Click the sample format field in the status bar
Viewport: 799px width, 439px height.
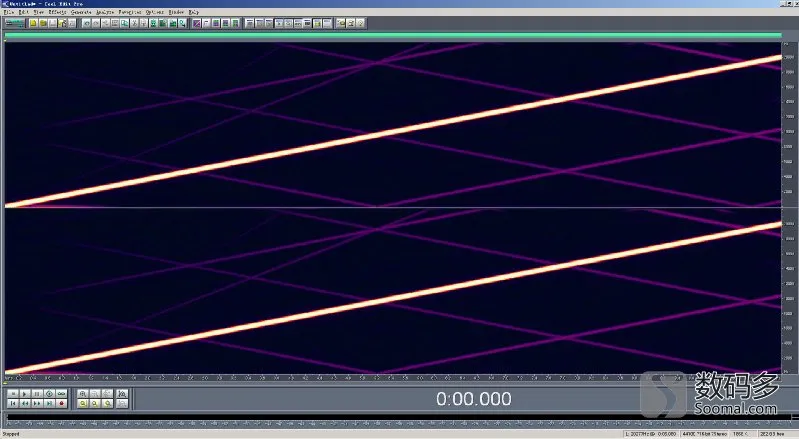[706, 434]
